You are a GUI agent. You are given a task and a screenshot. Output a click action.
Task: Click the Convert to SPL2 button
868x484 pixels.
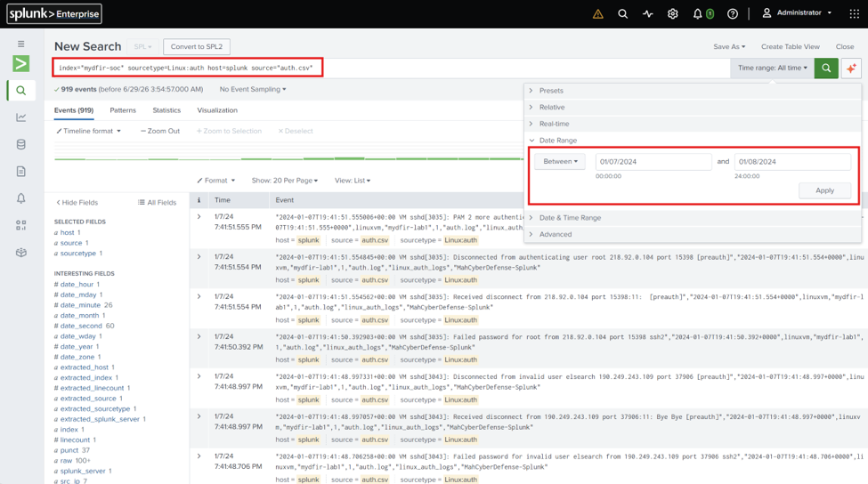point(197,46)
